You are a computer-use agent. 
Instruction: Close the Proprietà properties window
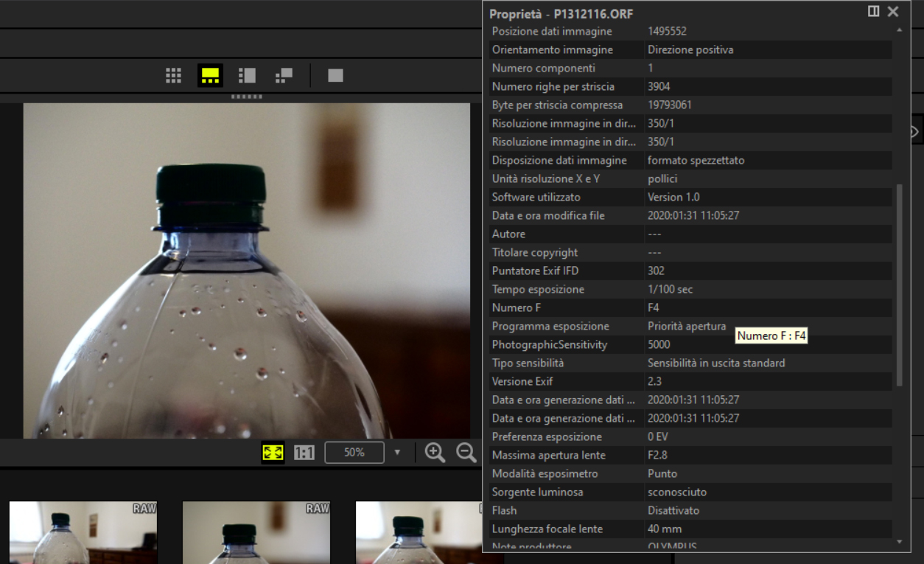893,12
